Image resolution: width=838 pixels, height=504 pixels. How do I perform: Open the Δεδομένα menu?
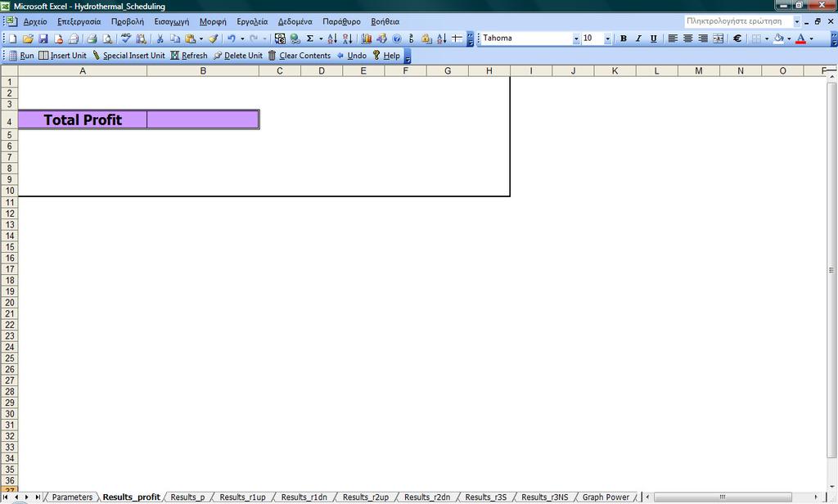click(295, 21)
